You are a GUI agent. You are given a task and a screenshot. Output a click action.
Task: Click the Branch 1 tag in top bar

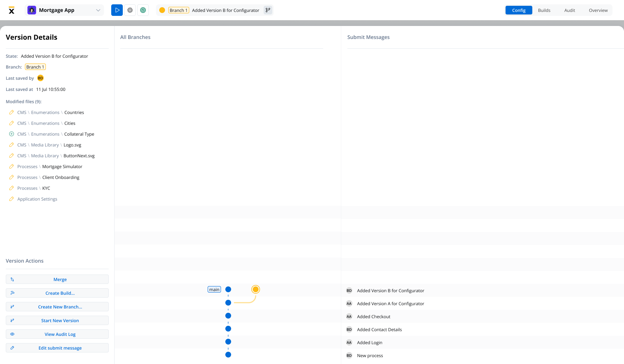[x=178, y=10]
